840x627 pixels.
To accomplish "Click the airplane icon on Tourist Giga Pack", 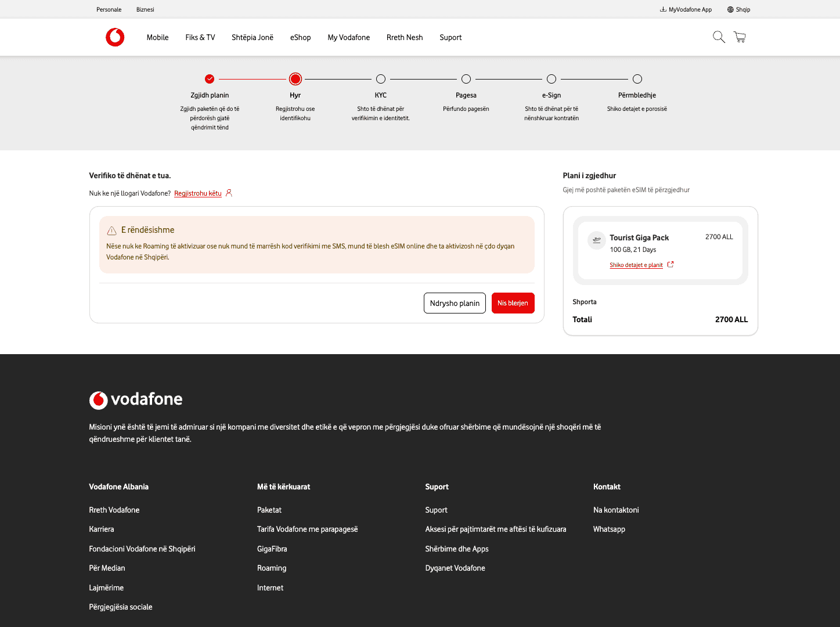I will [x=596, y=240].
